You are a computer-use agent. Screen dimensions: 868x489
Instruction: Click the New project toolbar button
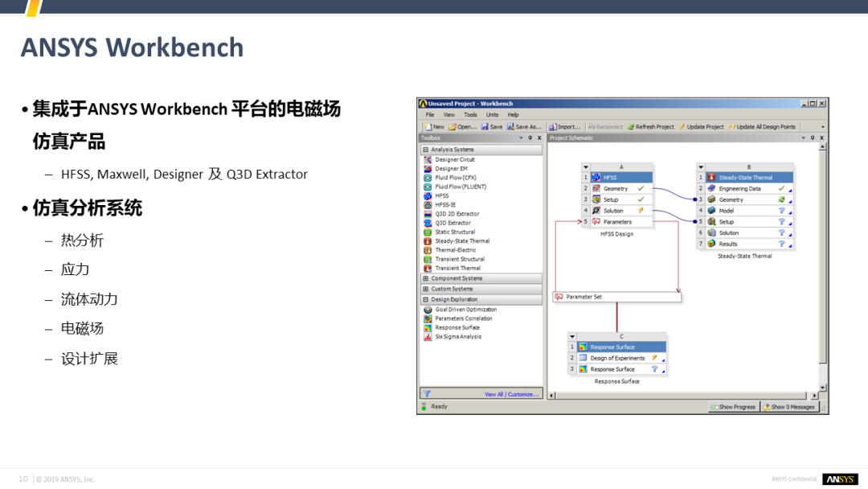point(435,127)
